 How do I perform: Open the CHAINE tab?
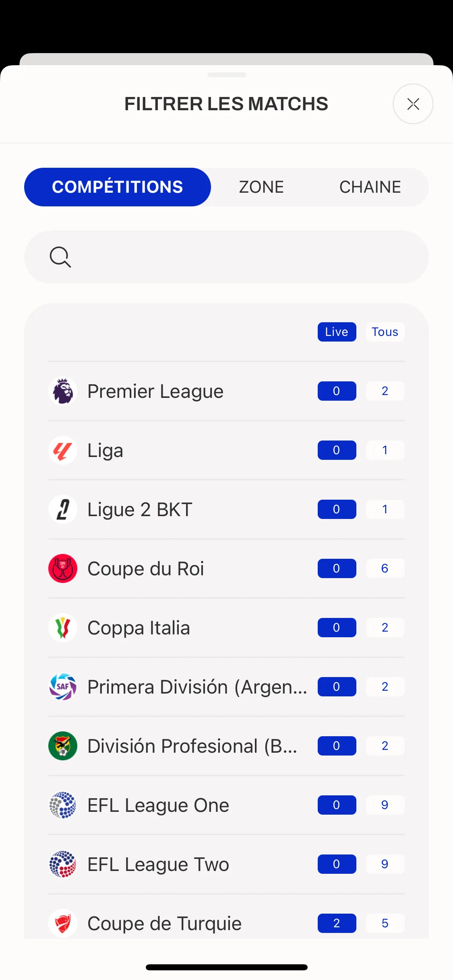tap(370, 187)
